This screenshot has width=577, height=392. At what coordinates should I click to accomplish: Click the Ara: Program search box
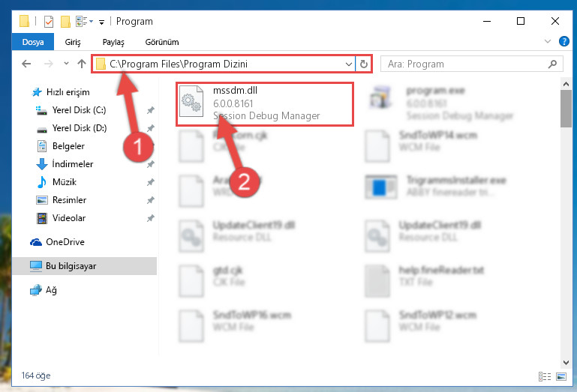pos(471,64)
